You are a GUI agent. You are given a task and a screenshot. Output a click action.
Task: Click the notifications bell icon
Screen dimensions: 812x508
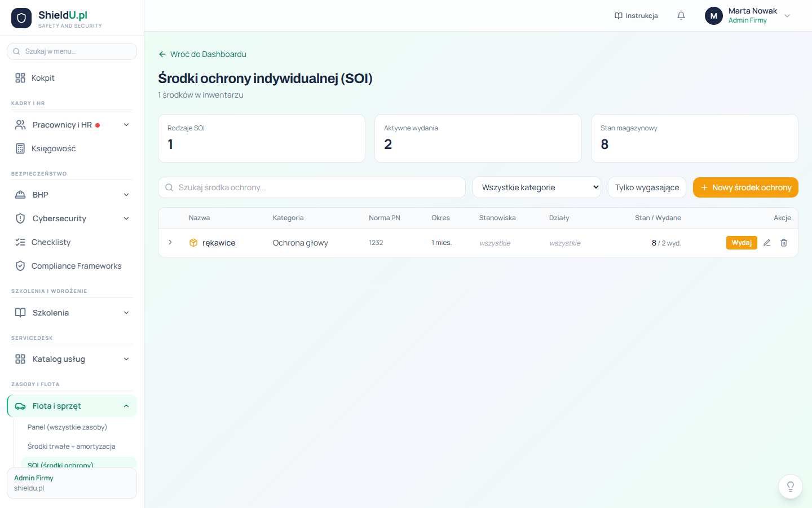681,16
